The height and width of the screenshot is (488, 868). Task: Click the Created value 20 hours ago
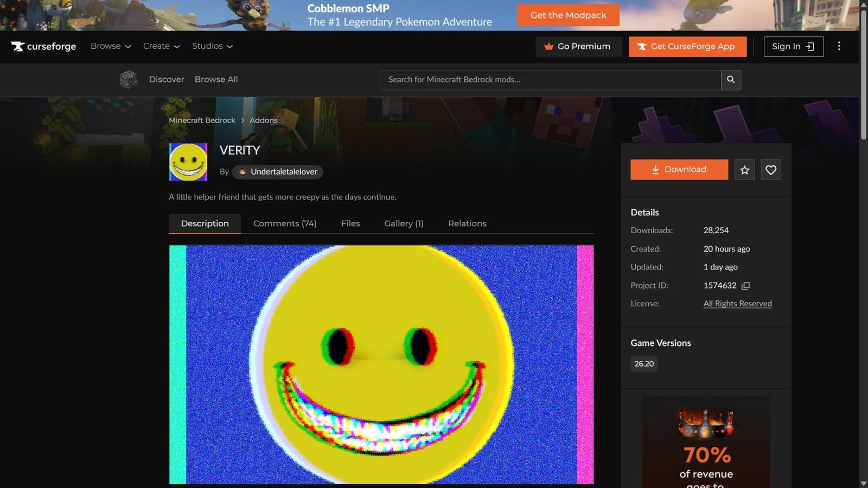click(x=726, y=249)
